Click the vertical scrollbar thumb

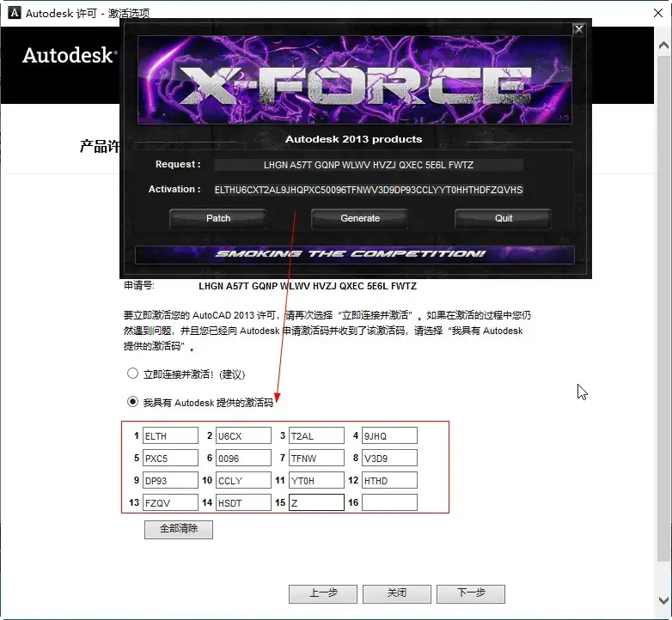663,308
